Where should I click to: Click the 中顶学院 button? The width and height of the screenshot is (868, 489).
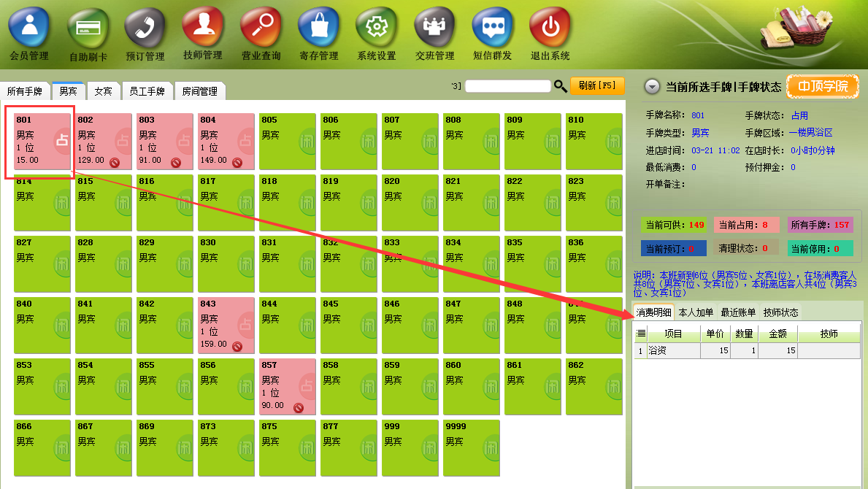point(823,86)
